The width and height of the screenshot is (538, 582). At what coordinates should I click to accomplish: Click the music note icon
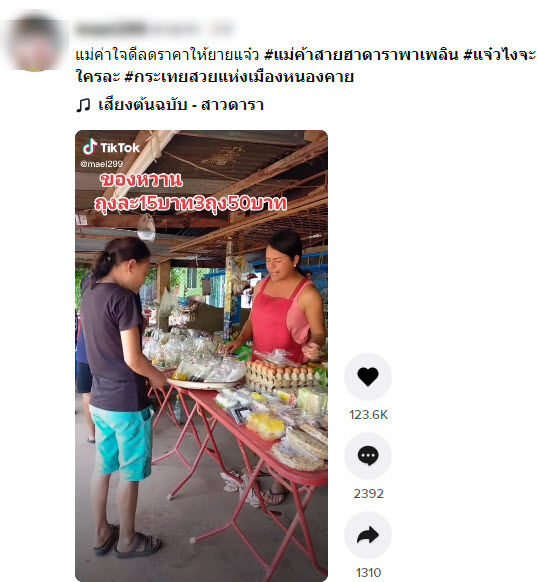coord(83,105)
